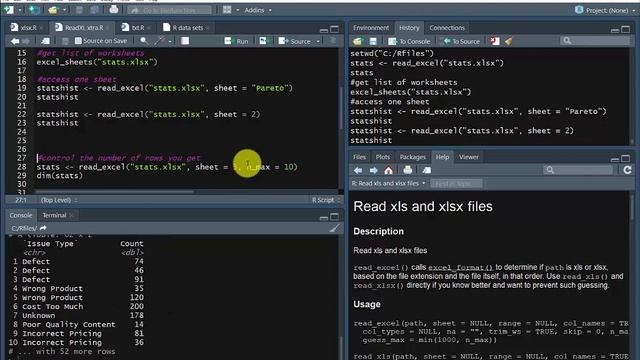Open the Source options dropdown arrow
640x360 pixels.
(x=318, y=41)
